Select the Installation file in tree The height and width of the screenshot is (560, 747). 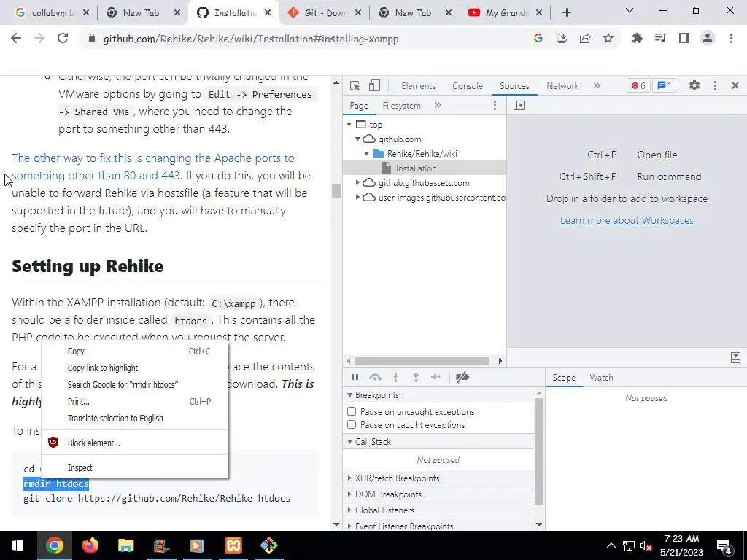pyautogui.click(x=416, y=168)
